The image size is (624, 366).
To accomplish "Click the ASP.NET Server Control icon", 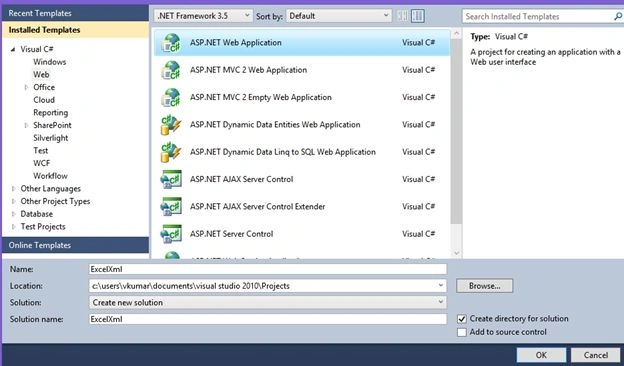I will click(171, 234).
